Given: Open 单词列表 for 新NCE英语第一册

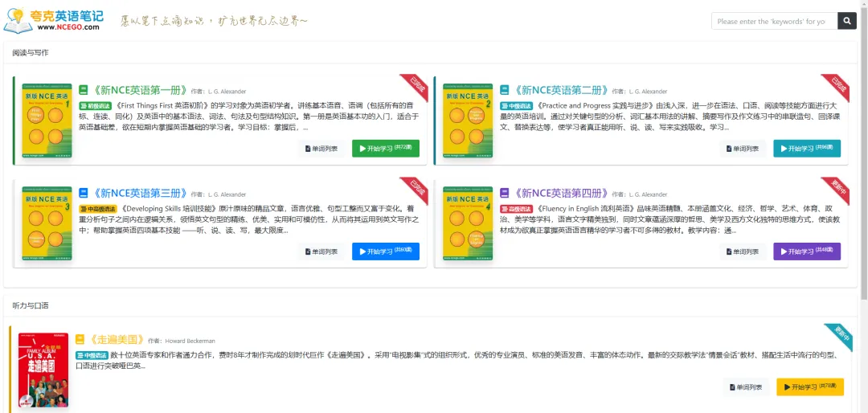Looking at the screenshot, I should coord(321,149).
